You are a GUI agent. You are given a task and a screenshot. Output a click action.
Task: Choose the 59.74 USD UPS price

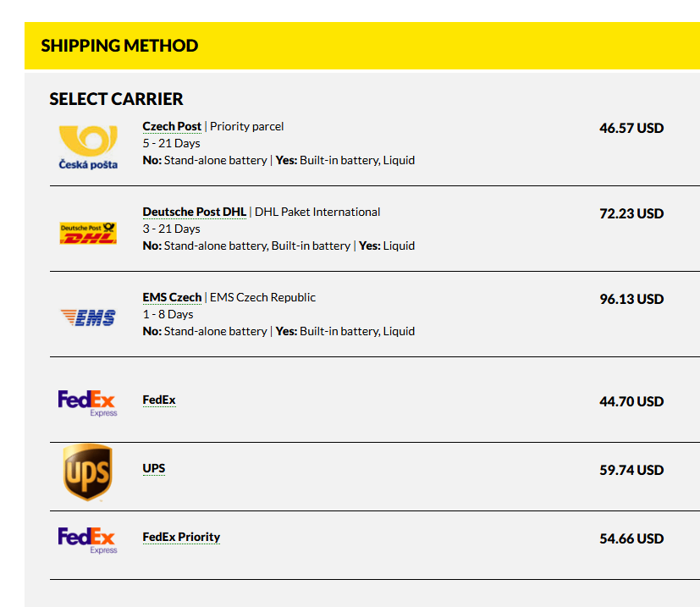(x=631, y=471)
